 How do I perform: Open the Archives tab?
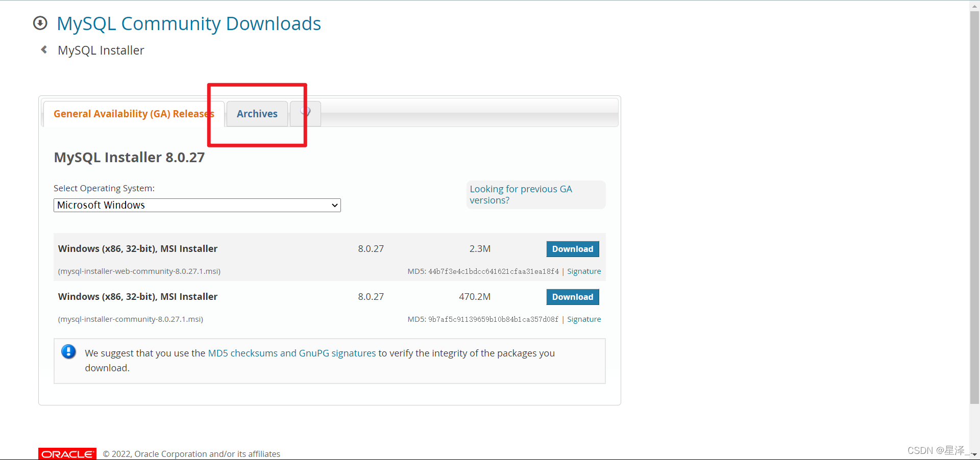click(x=257, y=114)
